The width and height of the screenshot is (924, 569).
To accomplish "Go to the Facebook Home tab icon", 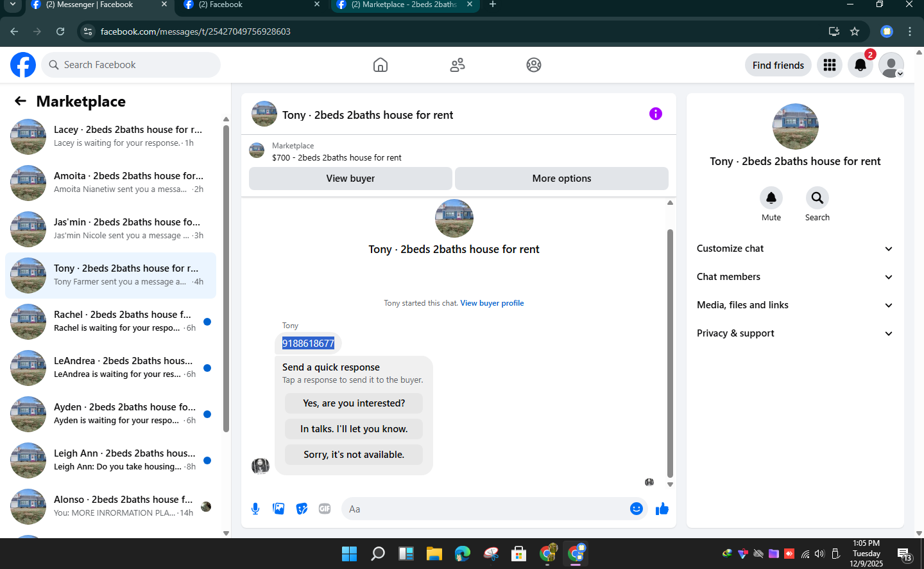I will point(381,65).
